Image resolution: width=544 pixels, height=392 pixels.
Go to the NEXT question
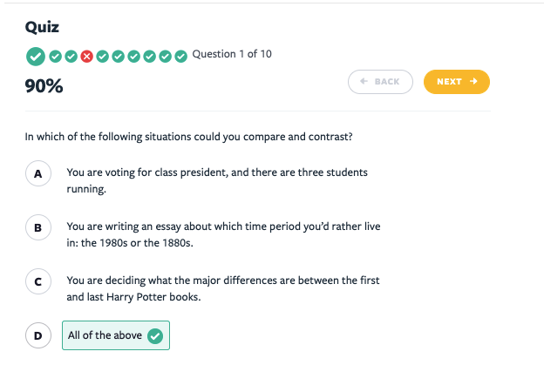[457, 82]
